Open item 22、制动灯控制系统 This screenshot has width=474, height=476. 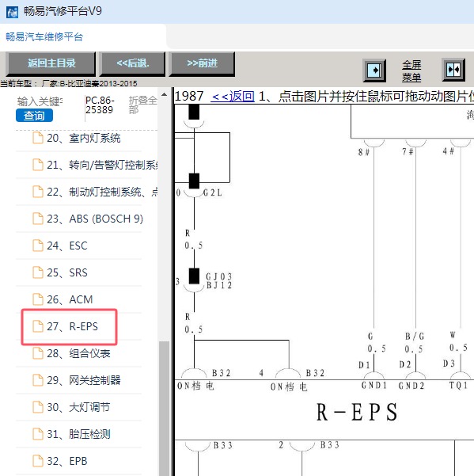coord(102,192)
